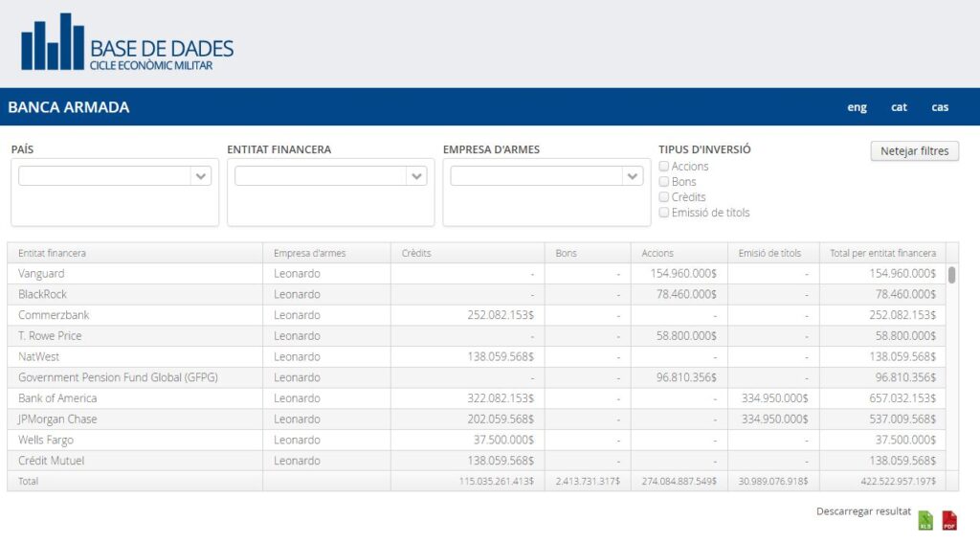Click T. Rowe Price Accions value 58.800.000$
Screen dimensions: 980x544
point(686,336)
